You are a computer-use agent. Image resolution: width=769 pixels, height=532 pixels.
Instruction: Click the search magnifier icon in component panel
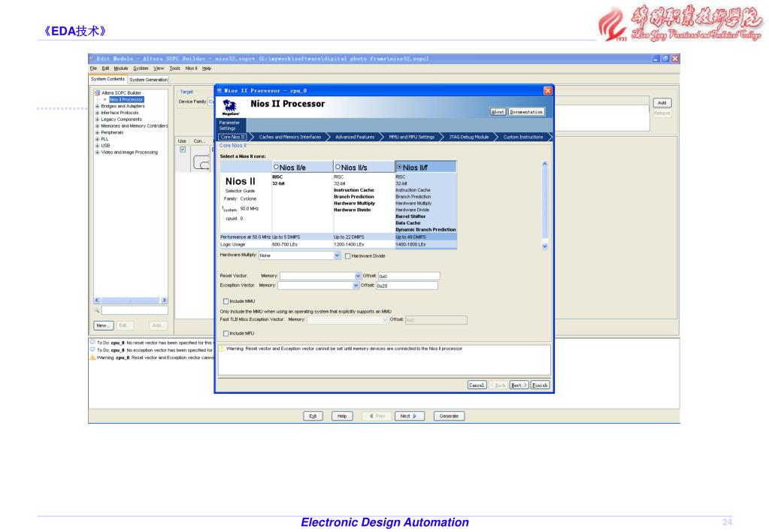point(97,310)
